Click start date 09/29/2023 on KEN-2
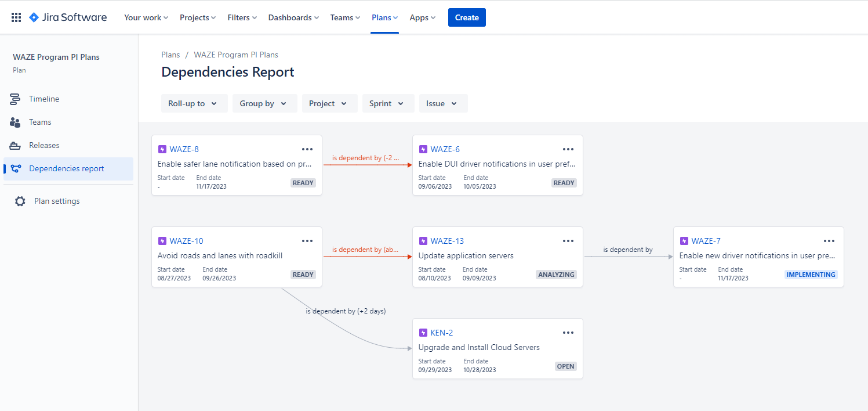Image resolution: width=868 pixels, height=411 pixels. tap(435, 370)
